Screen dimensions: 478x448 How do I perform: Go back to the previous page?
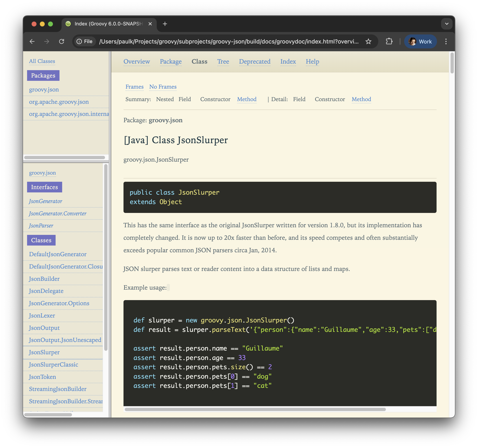coord(32,42)
